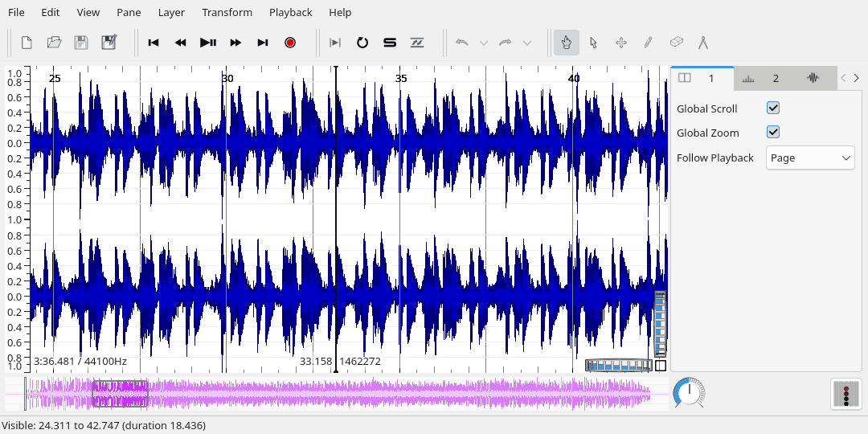The image size is (868, 434).
Task: Click the 25 second timeline marker
Action: pos(55,79)
